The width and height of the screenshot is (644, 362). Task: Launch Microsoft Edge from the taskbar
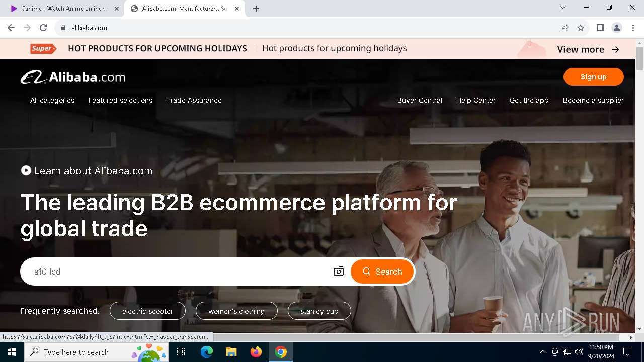coord(207,352)
